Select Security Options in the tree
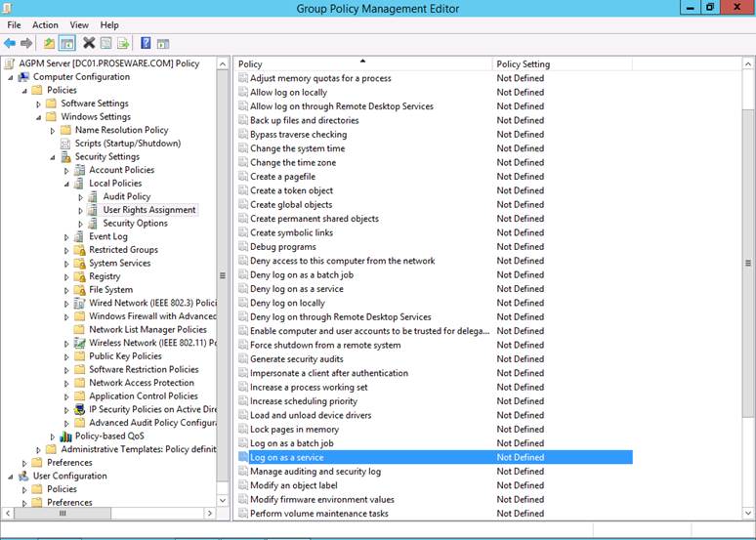756x540 pixels. 135,224
